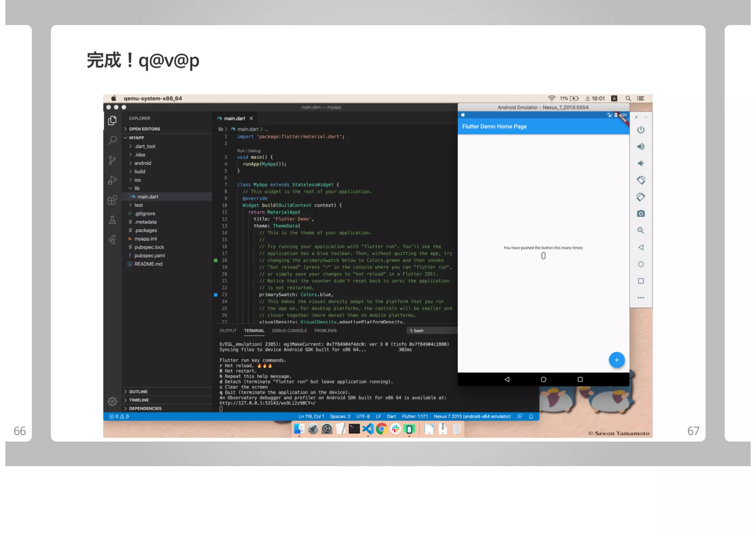The image size is (756, 535).
Task: Open the Test flask view
Action: coord(112,220)
